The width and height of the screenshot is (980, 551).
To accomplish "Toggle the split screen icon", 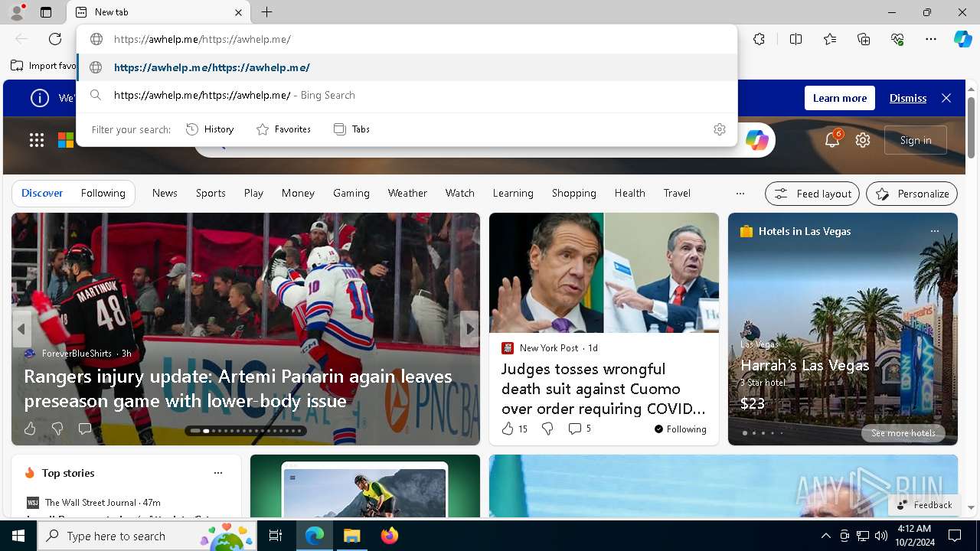I will coord(795,39).
